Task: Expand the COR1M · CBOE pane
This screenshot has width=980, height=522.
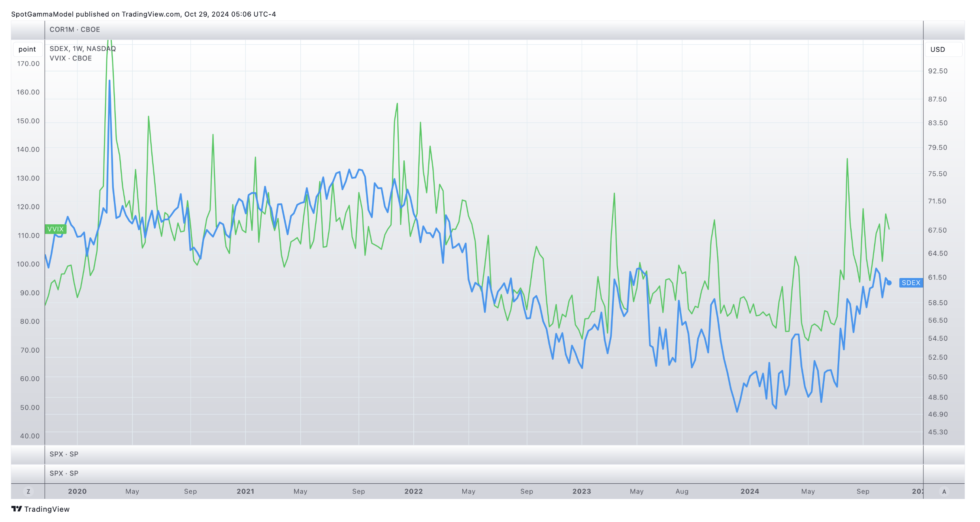Action: point(75,30)
